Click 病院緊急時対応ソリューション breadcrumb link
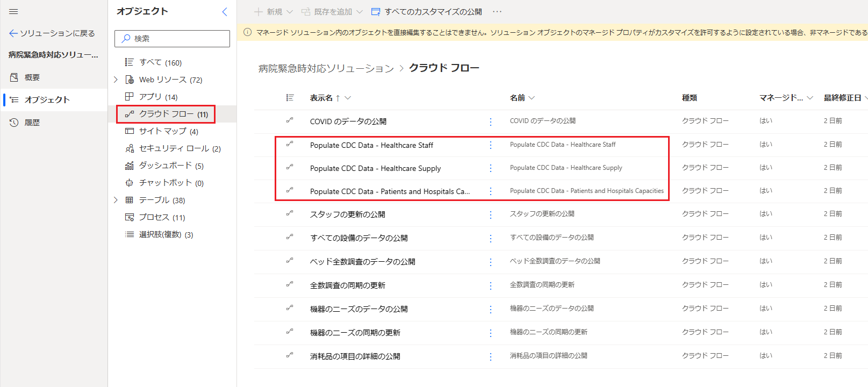 pyautogui.click(x=326, y=68)
